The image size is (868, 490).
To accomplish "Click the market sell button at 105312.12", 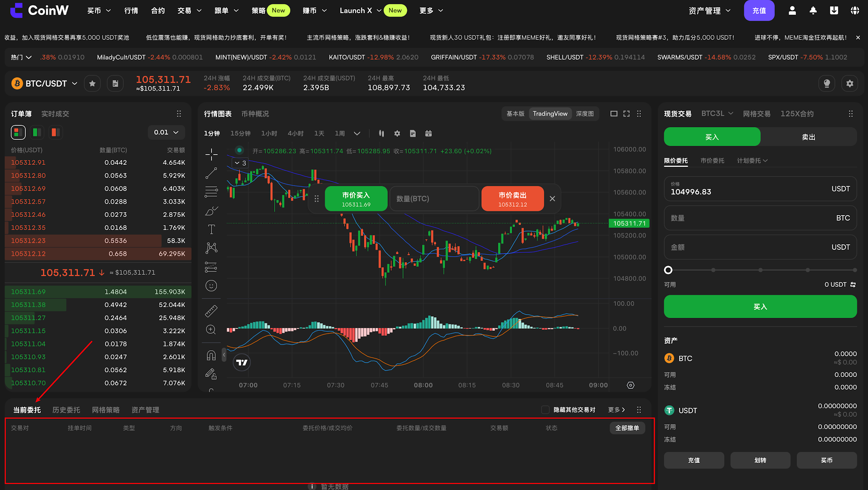I will coord(512,199).
